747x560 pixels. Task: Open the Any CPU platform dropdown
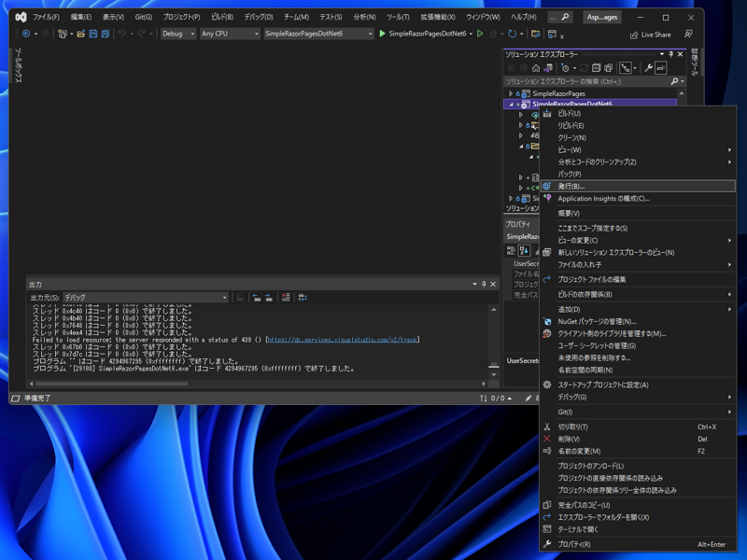(x=230, y=34)
